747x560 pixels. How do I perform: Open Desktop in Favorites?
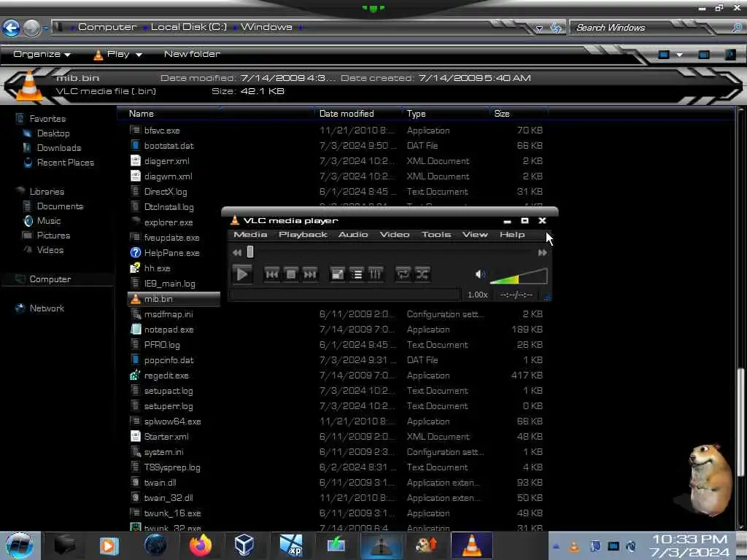(53, 133)
